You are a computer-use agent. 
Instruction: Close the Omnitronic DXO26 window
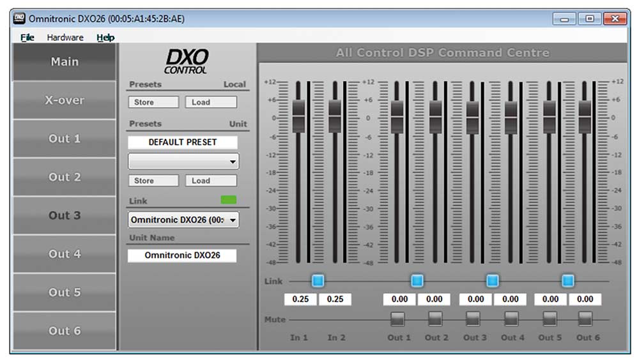(615, 19)
